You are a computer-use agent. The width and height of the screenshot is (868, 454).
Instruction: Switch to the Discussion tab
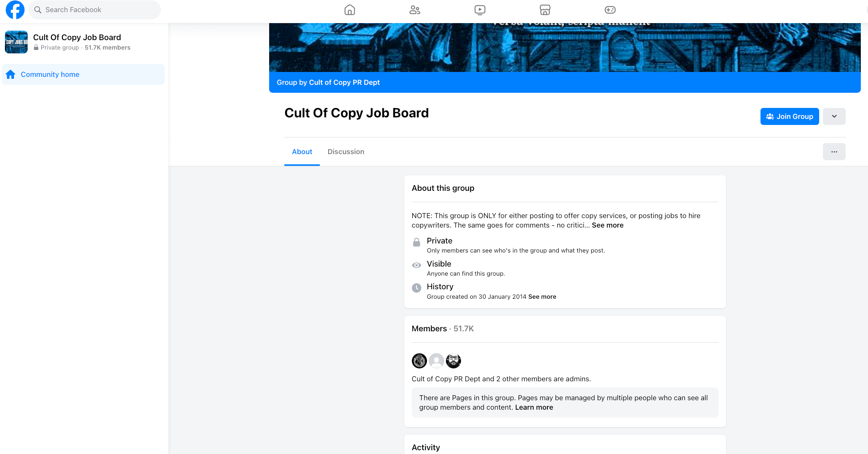(346, 152)
